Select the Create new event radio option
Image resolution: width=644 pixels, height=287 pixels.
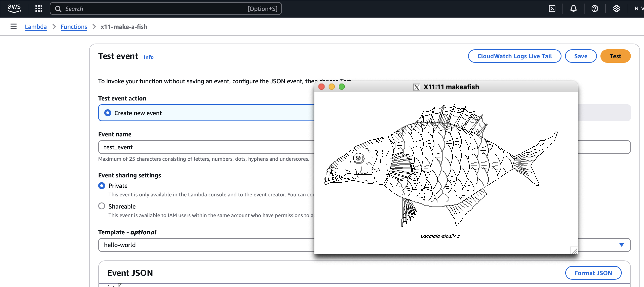coord(108,113)
